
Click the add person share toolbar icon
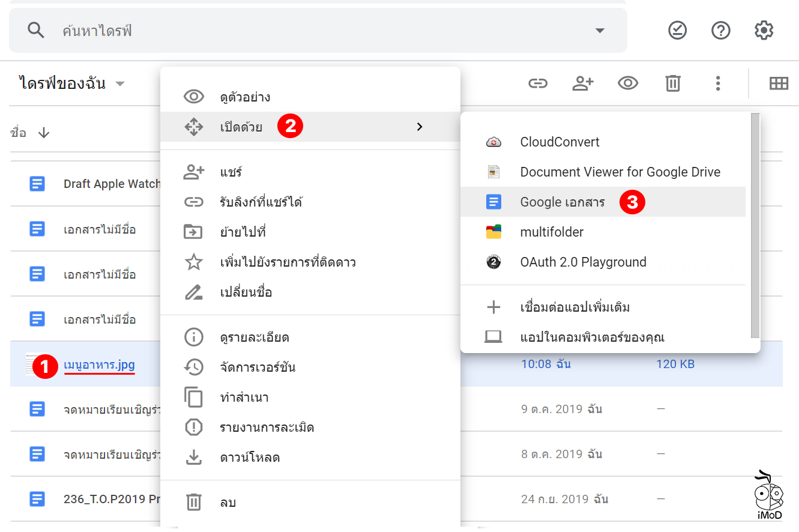click(582, 83)
